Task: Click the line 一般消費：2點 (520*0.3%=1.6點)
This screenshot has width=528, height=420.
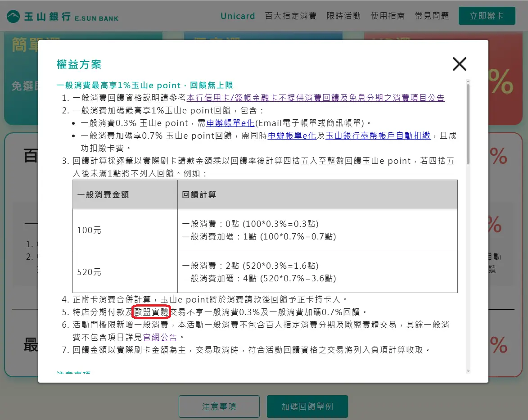Action: point(250,266)
